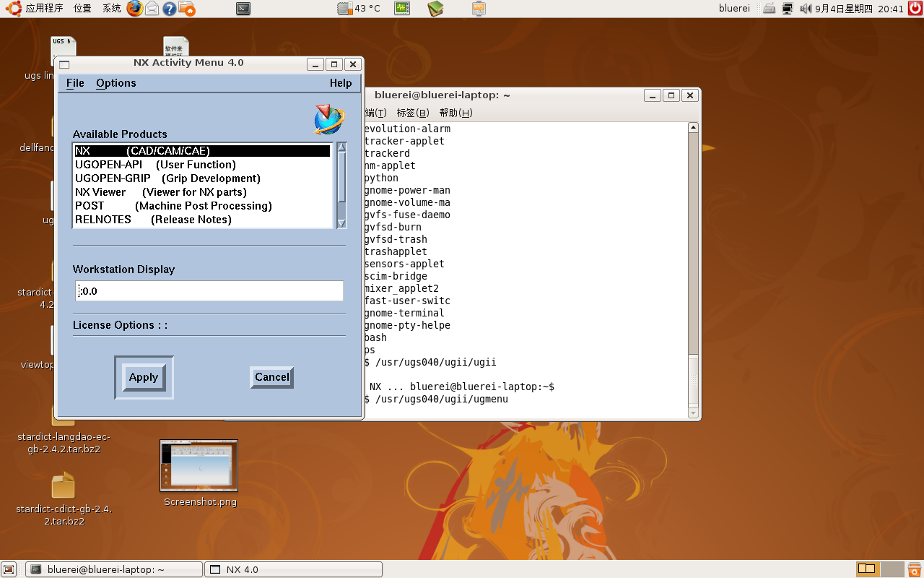The height and width of the screenshot is (578, 924).
Task: Click the network monitor tray icon
Action: (x=787, y=9)
